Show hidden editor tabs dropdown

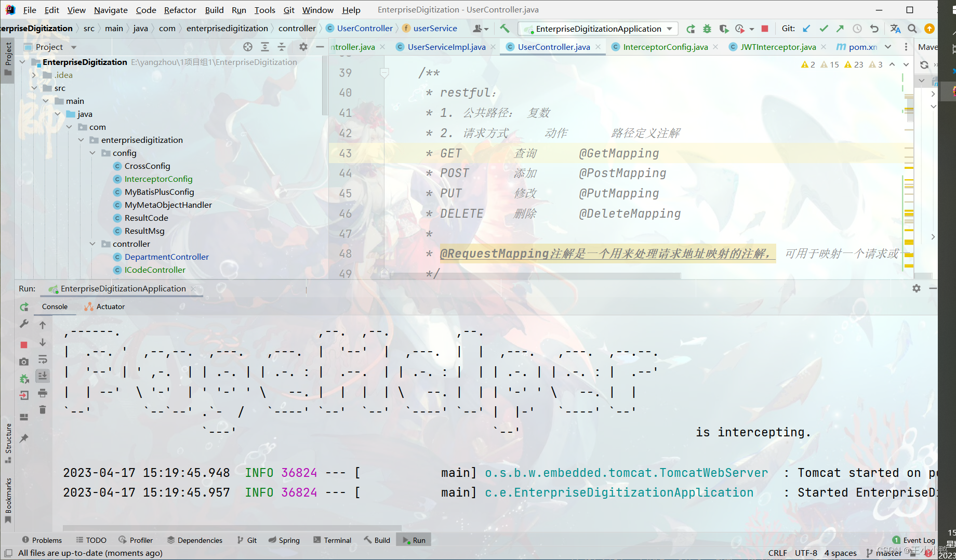coord(888,47)
